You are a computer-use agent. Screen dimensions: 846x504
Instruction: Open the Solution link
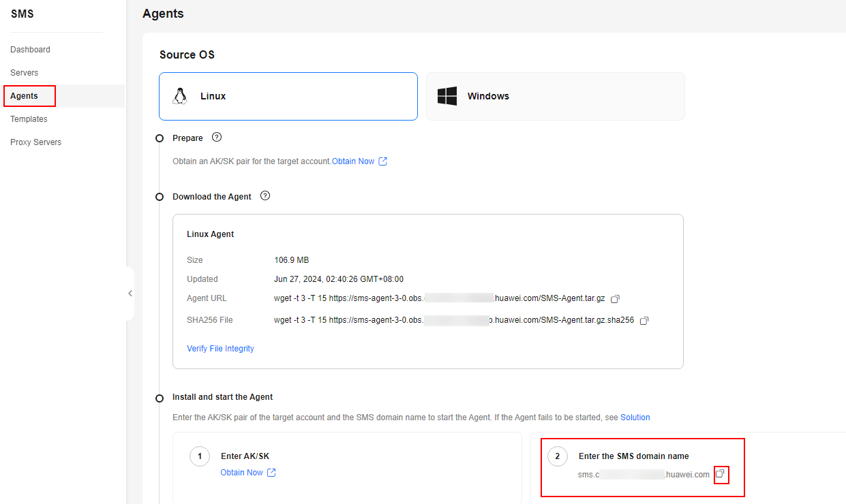click(x=635, y=418)
